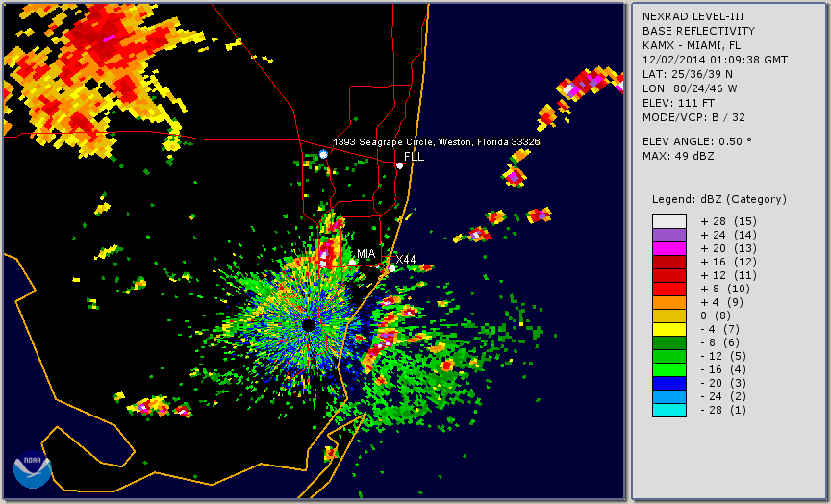Click the 'Legend: dBZ (Category)' heading
The width and height of the screenshot is (831, 504).
click(x=719, y=199)
